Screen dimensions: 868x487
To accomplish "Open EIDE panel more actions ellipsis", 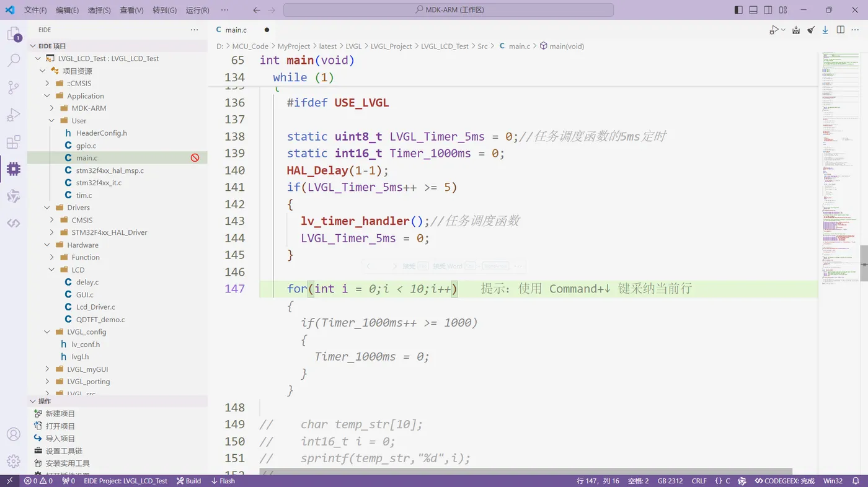I will [x=195, y=30].
